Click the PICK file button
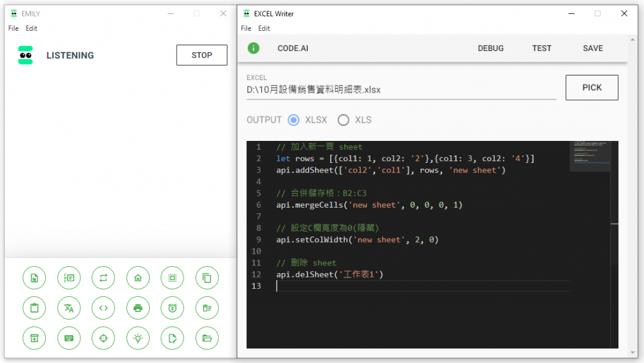Image resolution: width=644 pixels, height=363 pixels. coord(592,87)
